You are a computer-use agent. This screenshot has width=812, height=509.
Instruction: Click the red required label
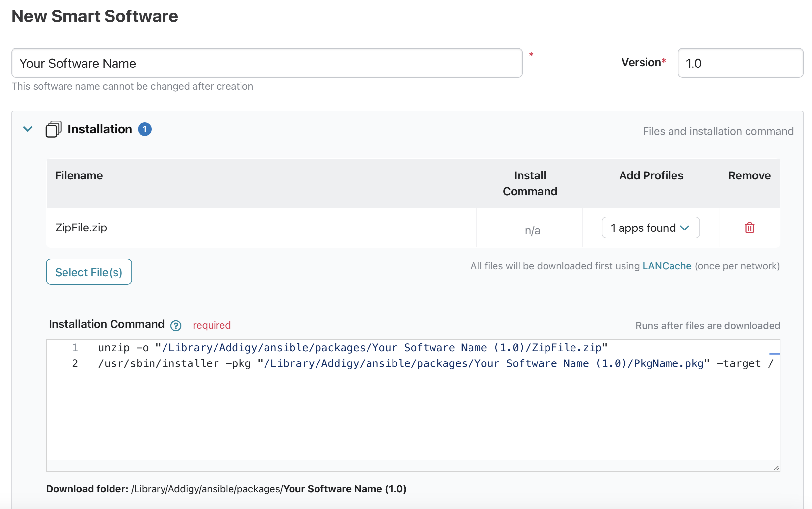(x=212, y=325)
